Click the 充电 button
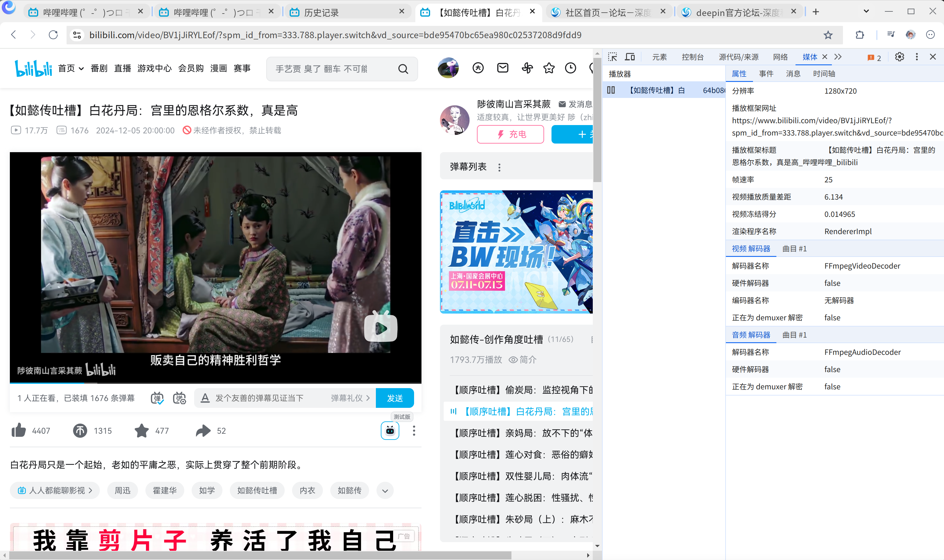944x560 pixels. click(x=510, y=134)
